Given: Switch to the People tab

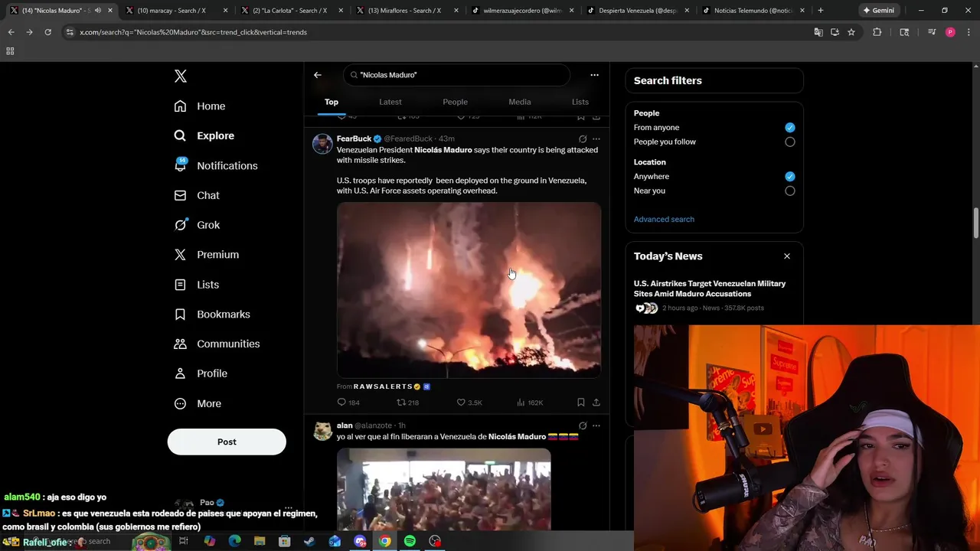Looking at the screenshot, I should click(455, 102).
